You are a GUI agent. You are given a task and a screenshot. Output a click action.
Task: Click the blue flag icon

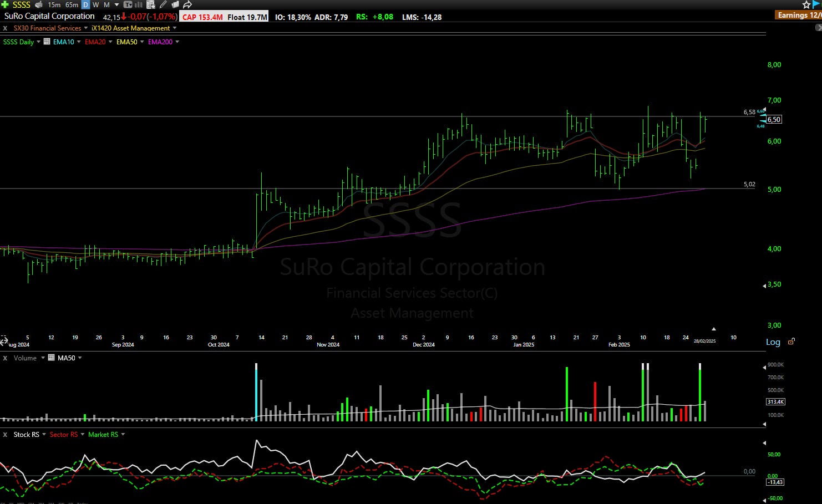(x=816, y=4)
